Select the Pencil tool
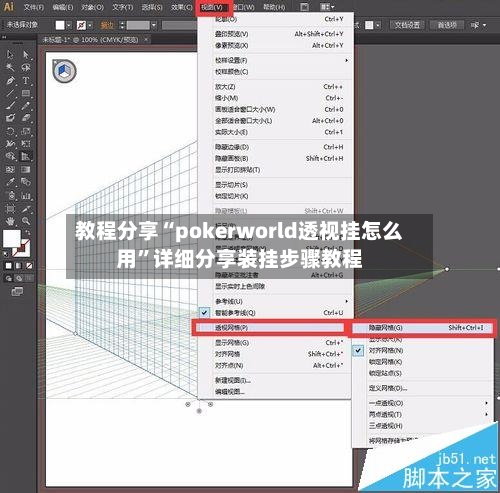Screen dimensions: 500x493 coord(26,106)
